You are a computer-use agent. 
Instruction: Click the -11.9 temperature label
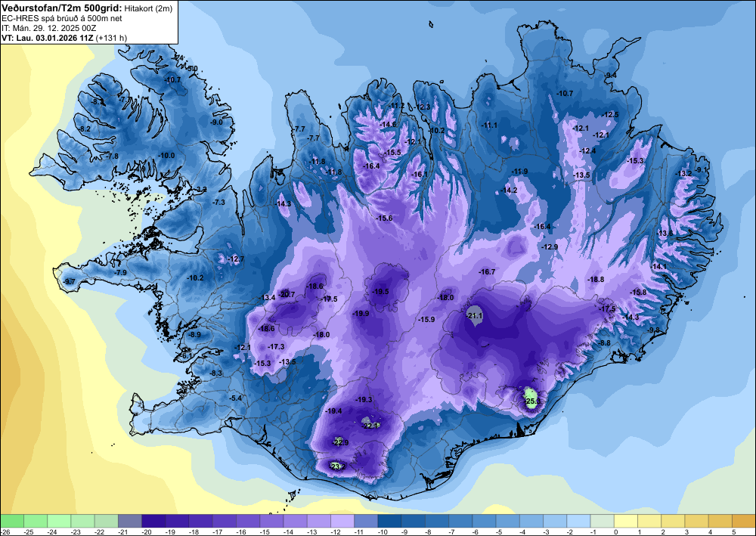coord(520,172)
